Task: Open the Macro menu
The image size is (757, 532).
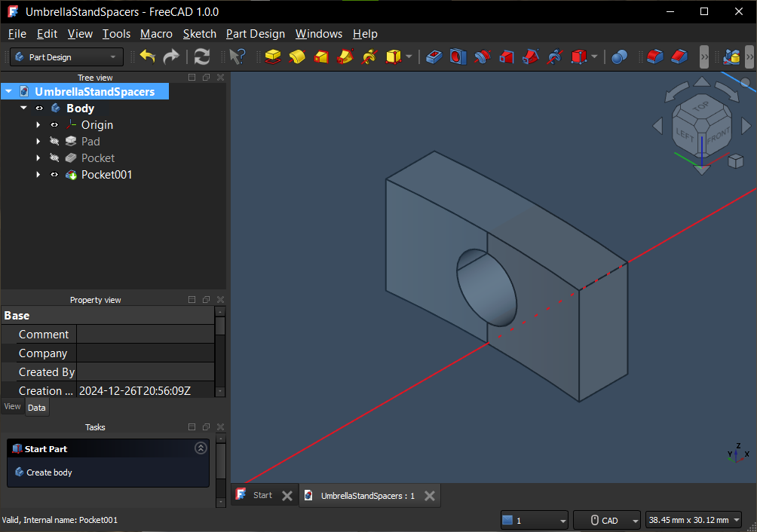Action: coord(156,34)
